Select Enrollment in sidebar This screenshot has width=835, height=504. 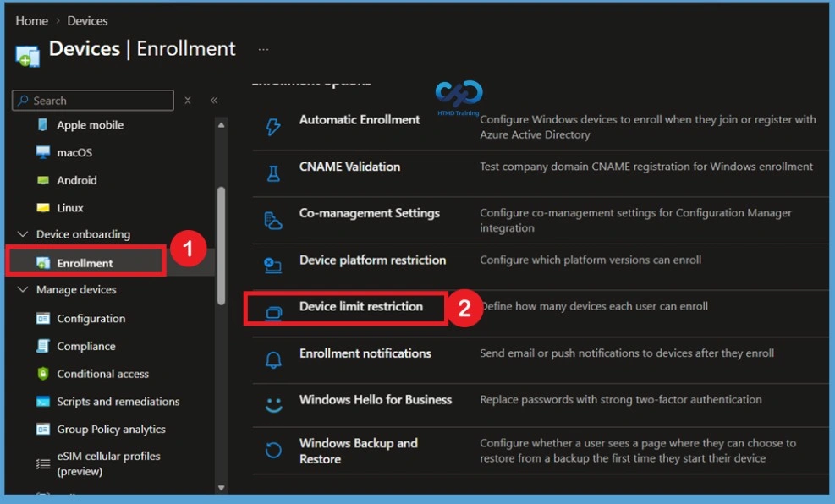tap(85, 263)
